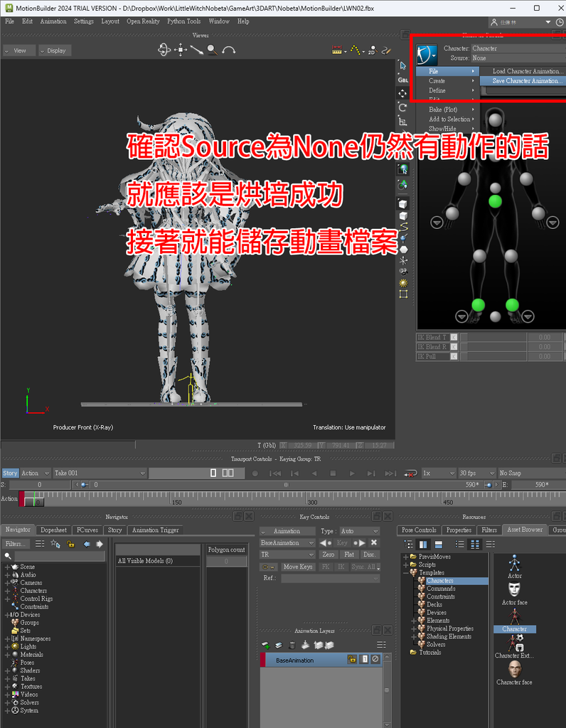Open the yellow trajectory display icon

point(356,50)
